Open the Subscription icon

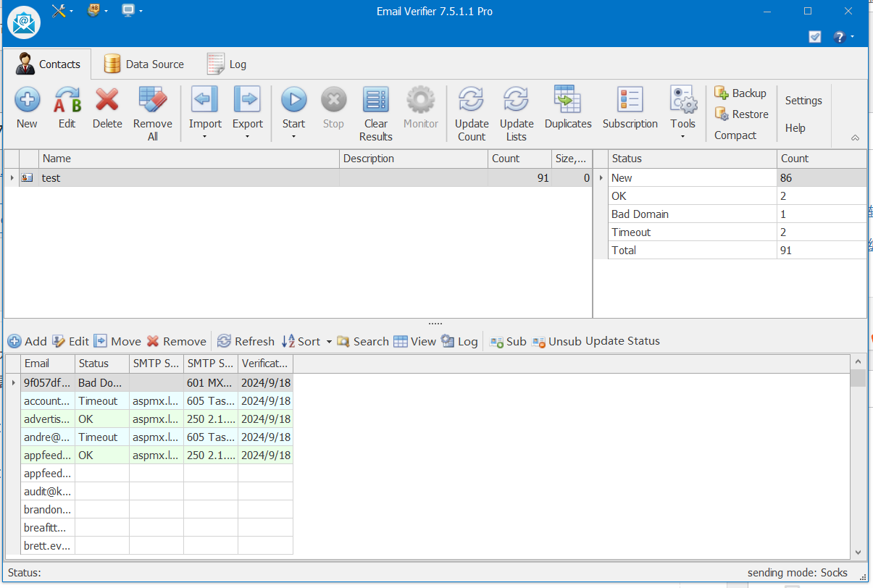[x=630, y=99]
